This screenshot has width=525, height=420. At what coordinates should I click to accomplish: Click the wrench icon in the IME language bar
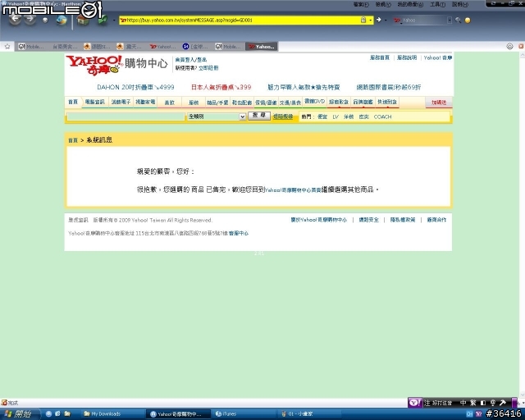(503, 403)
